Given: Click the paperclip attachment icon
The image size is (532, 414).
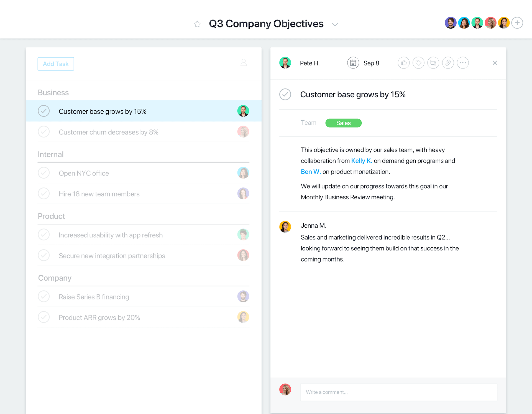Looking at the screenshot, I should tap(448, 63).
